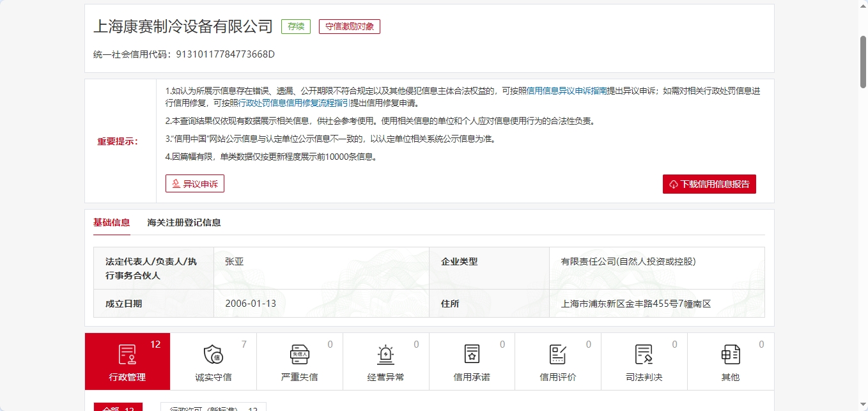Click the 下载信用信息报告 button
The height and width of the screenshot is (411, 868).
click(709, 184)
